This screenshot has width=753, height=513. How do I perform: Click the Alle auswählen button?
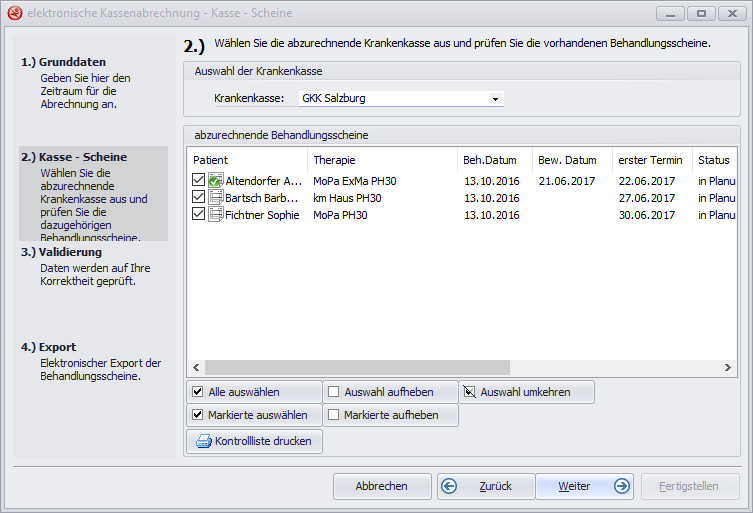pyautogui.click(x=254, y=392)
